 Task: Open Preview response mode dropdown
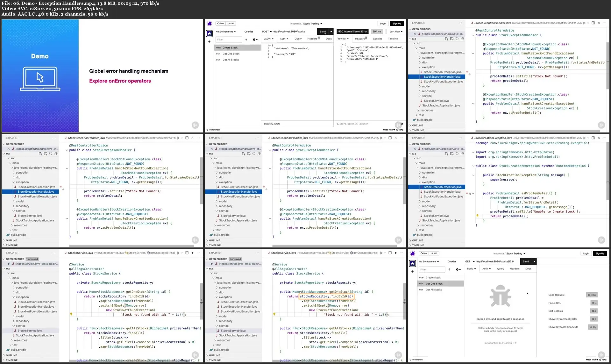coord(343,39)
